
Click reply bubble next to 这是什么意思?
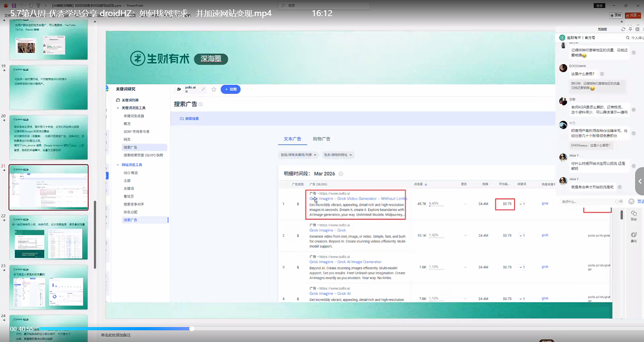point(602,74)
